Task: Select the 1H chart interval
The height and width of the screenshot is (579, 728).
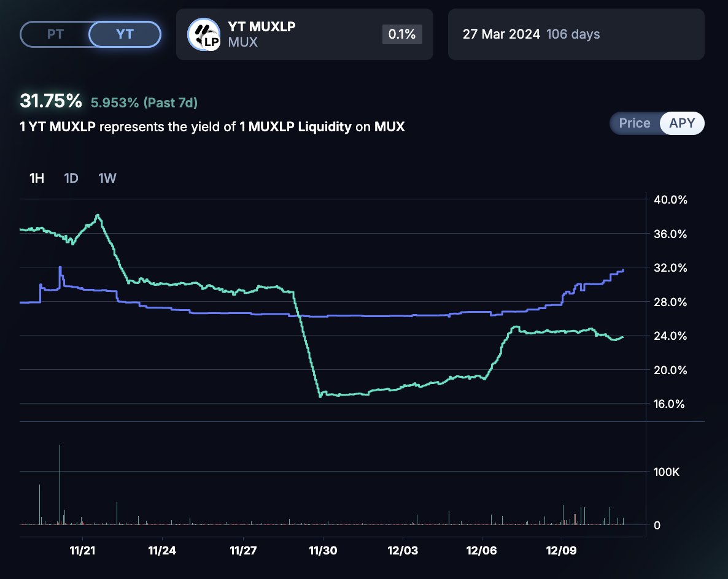Action: tap(37, 178)
